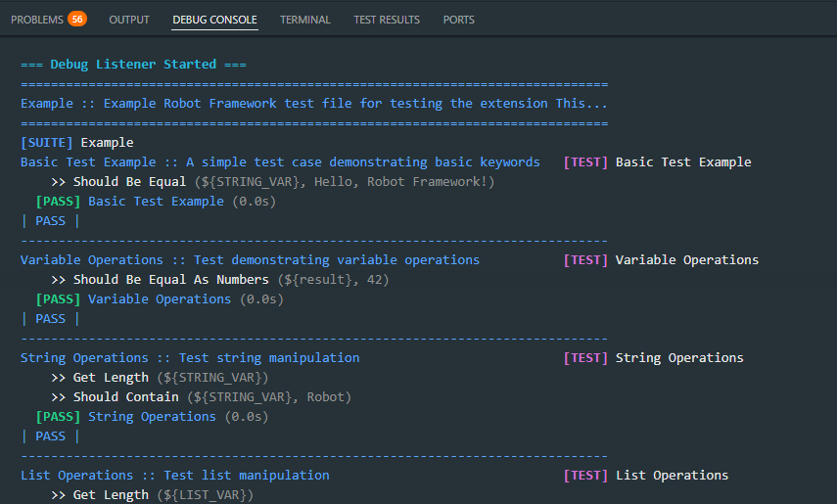
Task: Click the '| PASS |' line under String Operations
Action: pyautogui.click(x=50, y=436)
